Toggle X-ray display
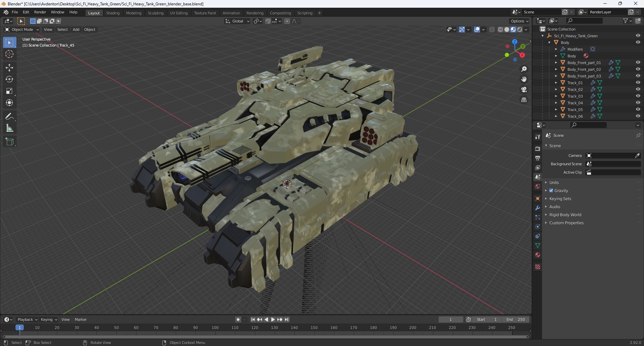The height and width of the screenshot is (346, 644). pos(492,30)
